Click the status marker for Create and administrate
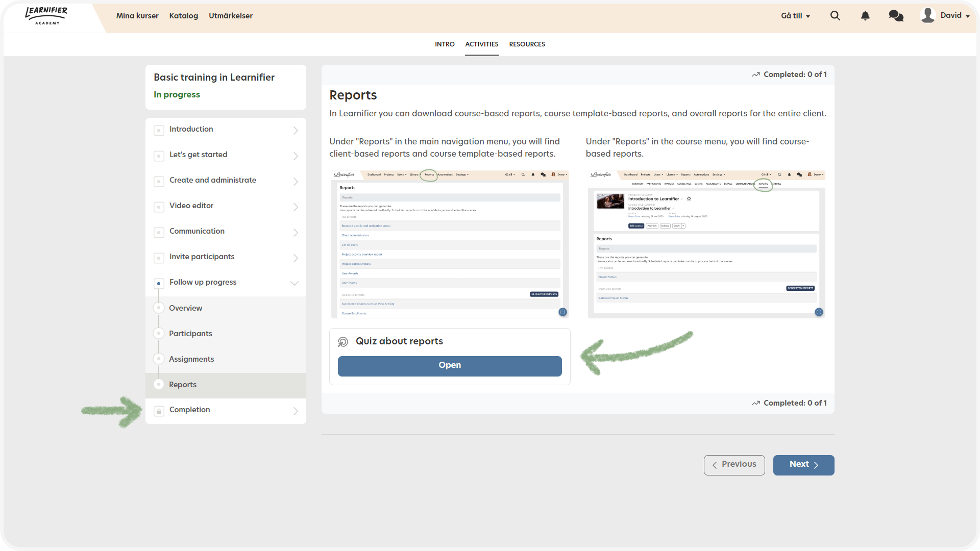980x551 pixels. (159, 181)
